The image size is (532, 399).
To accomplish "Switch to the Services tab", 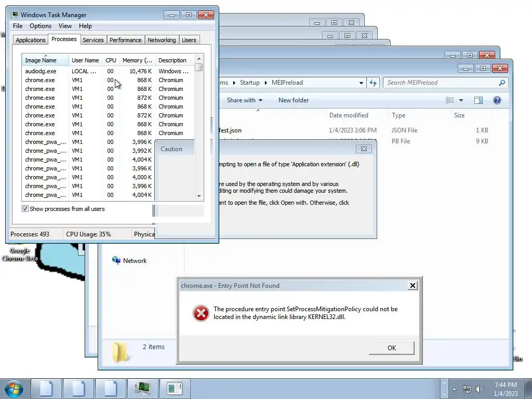I will [93, 40].
